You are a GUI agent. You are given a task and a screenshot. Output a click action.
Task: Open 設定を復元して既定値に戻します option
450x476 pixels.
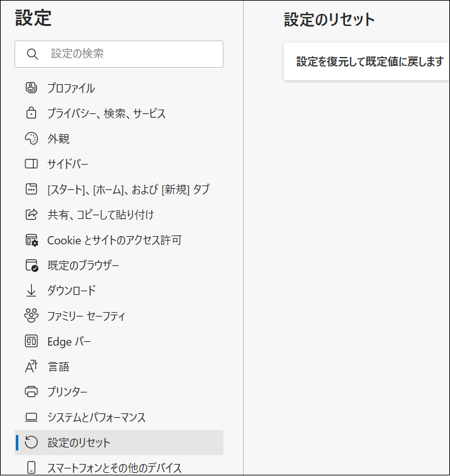pos(366,61)
